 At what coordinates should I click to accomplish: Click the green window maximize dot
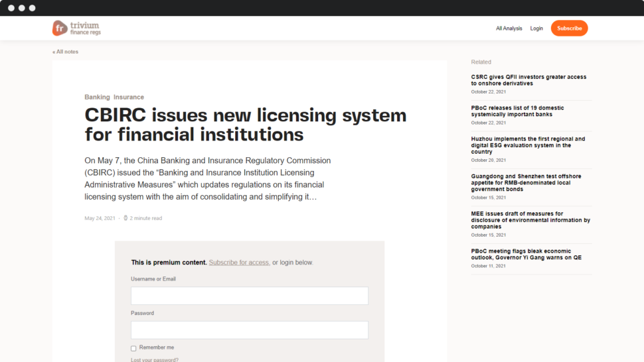click(x=33, y=8)
